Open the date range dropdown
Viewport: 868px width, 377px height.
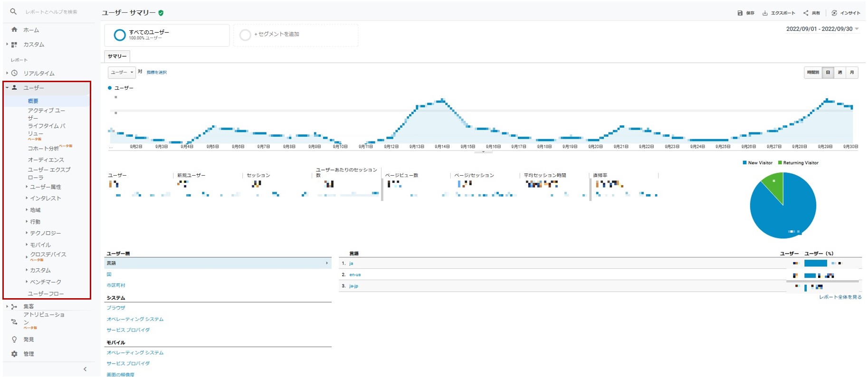822,29
